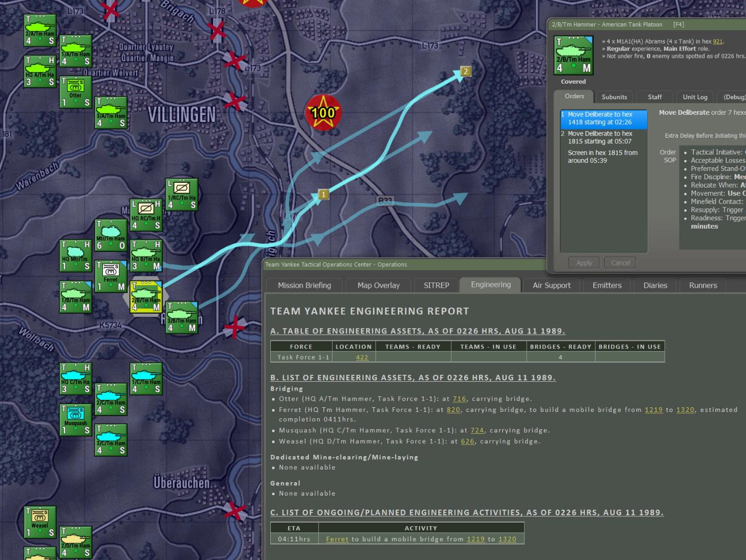Switch to the Map Overlay tab
Viewport: 746px width, 560px height.
[x=378, y=285]
